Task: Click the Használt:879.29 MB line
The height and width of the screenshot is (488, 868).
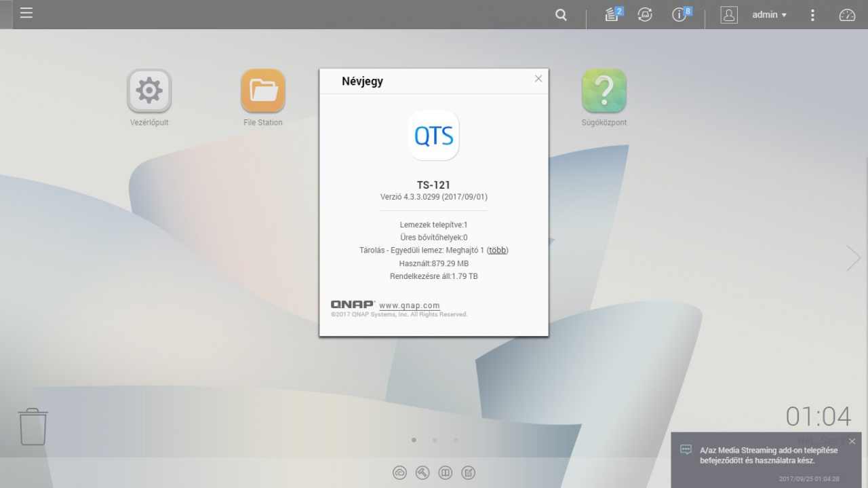Action: pos(434,263)
